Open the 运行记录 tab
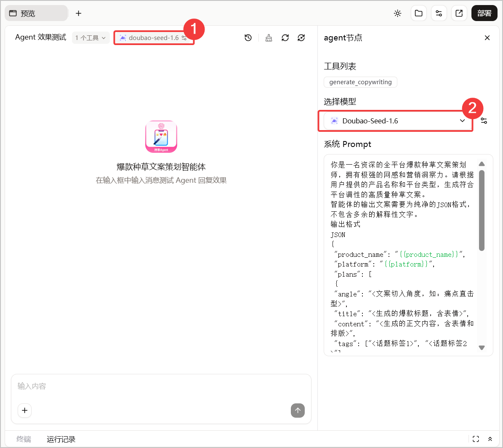This screenshot has height=448, width=503. pos(61,439)
